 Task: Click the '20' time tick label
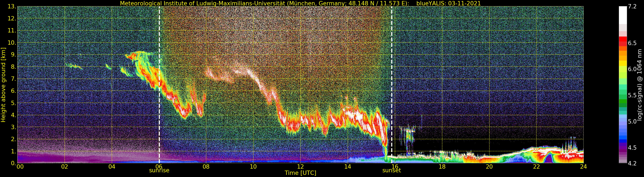click(489, 166)
